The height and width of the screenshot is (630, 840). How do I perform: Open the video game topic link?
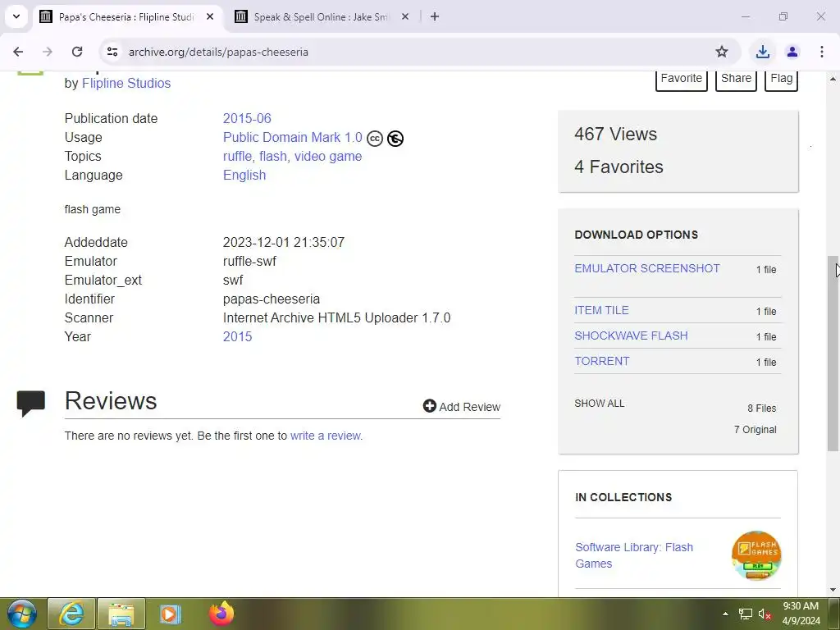click(328, 157)
